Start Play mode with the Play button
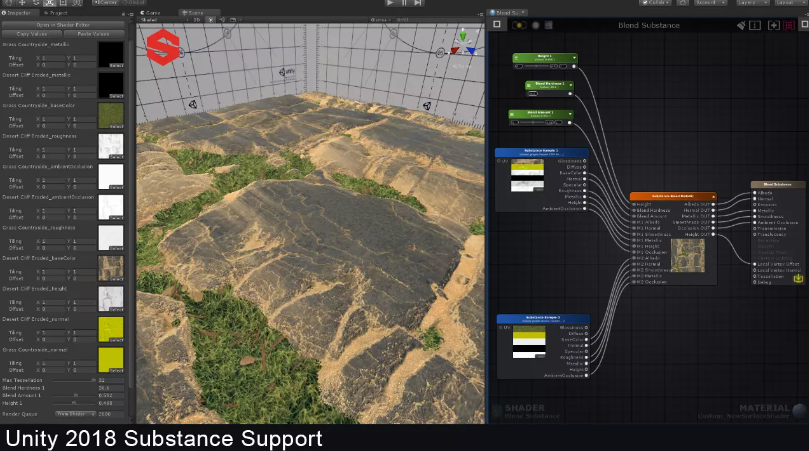 (x=390, y=3)
